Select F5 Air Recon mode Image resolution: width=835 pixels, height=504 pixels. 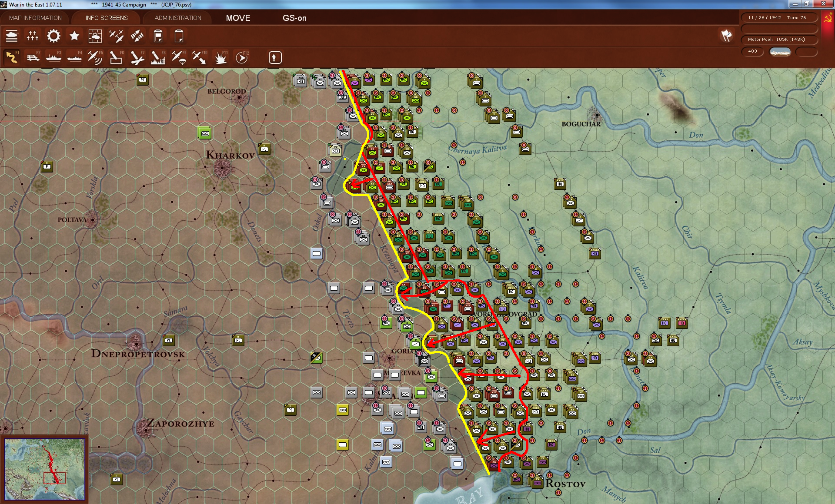[x=95, y=57]
